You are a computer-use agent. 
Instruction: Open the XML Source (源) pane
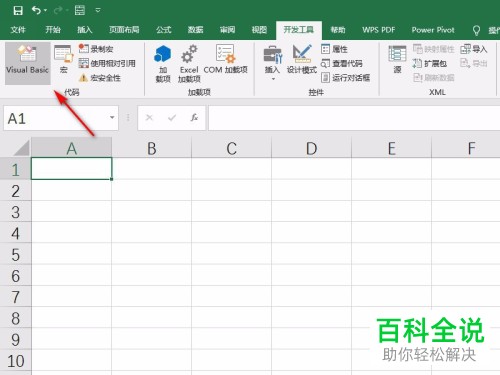click(x=397, y=60)
